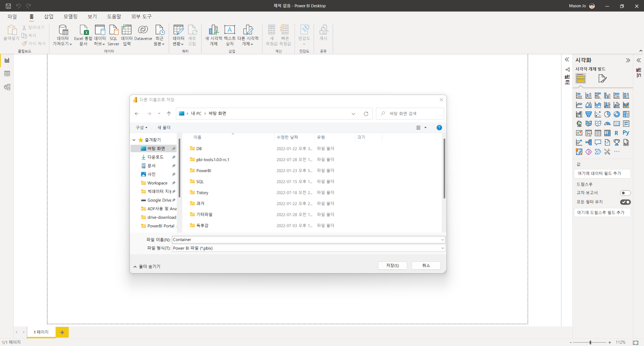The image size is (644, 346).
Task: Switch to the 외부 도구 ribbon tab
Action: point(141,16)
